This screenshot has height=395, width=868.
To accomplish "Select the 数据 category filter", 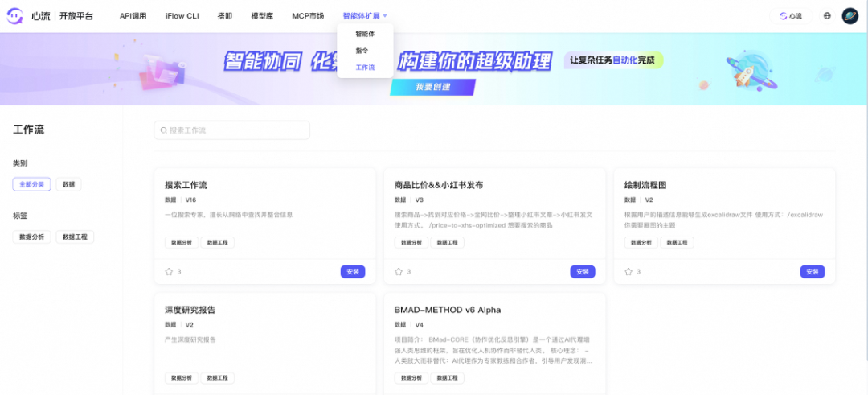I will pyautogui.click(x=68, y=184).
